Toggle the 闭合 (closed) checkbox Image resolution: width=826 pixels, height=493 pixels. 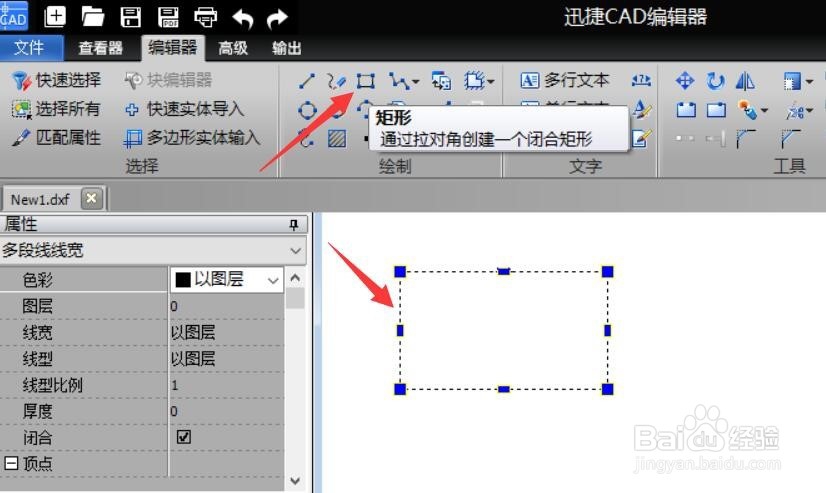pos(184,437)
